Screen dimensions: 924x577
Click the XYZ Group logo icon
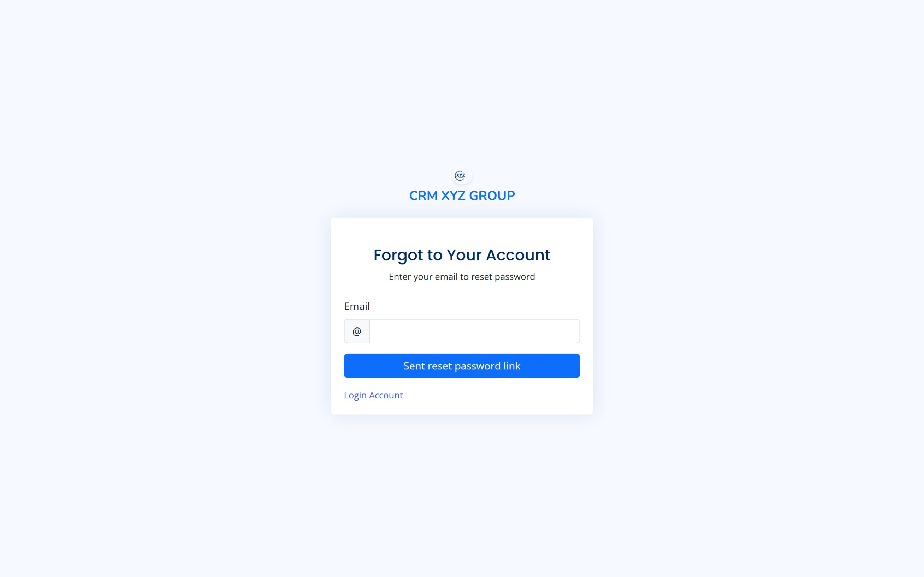(x=460, y=175)
